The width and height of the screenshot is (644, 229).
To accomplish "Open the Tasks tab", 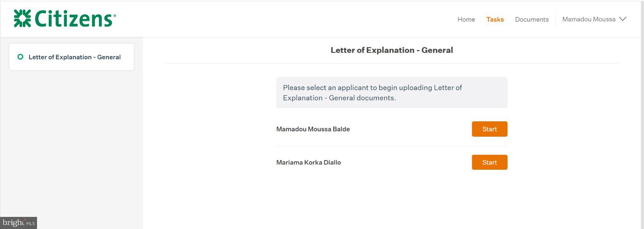I will 495,19.
